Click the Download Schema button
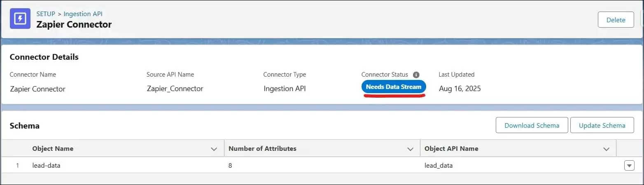Image resolution: width=644 pixels, height=185 pixels. [x=532, y=125]
